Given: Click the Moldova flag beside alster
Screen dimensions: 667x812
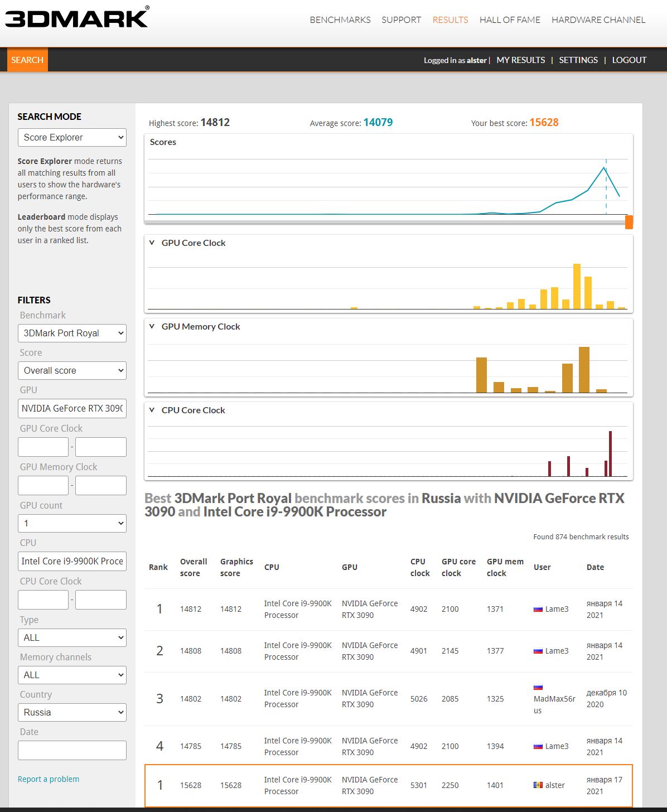Looking at the screenshot, I should [538, 785].
